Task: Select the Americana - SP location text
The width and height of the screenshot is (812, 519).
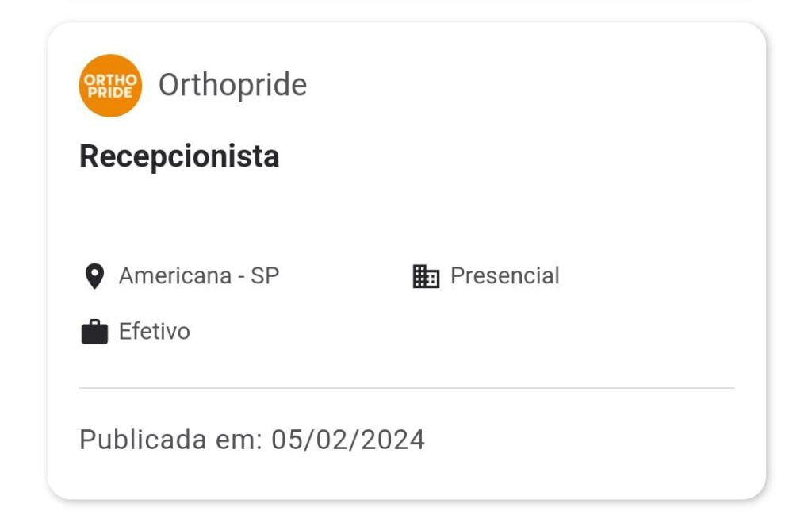Action: tap(199, 276)
